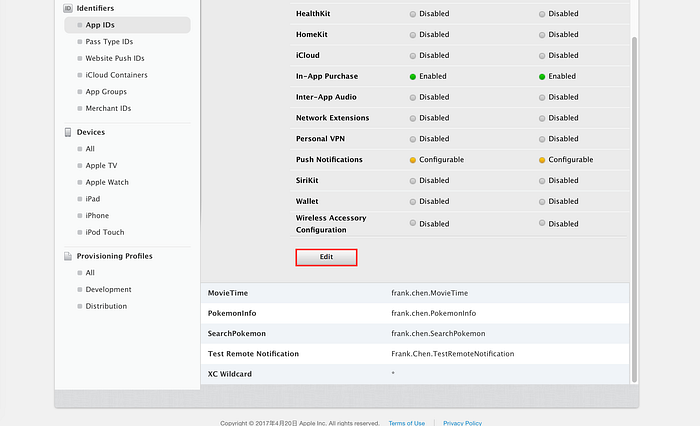The height and width of the screenshot is (426, 700).
Task: Select the PokemonInfo app ID row
Action: point(415,313)
